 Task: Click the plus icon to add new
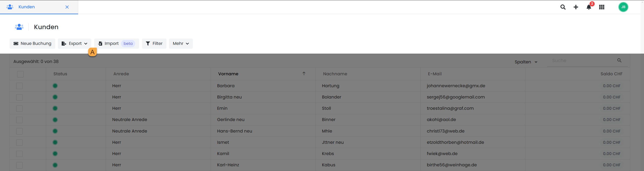pyautogui.click(x=576, y=7)
